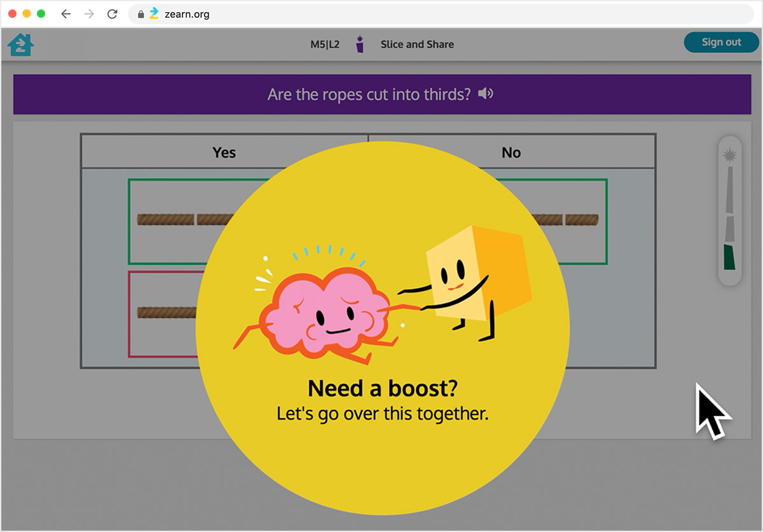Click the zearn.org address bar
The image size is (763, 532).
tap(440, 14)
